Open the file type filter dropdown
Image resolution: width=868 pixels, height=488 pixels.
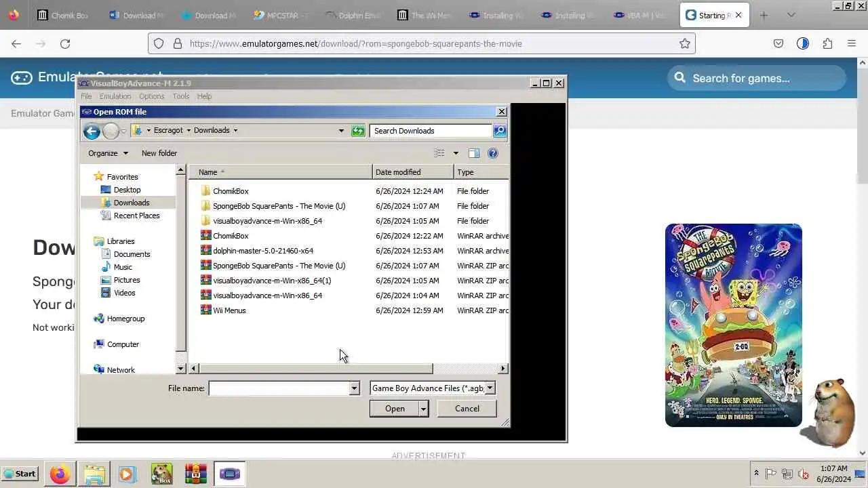(490, 388)
